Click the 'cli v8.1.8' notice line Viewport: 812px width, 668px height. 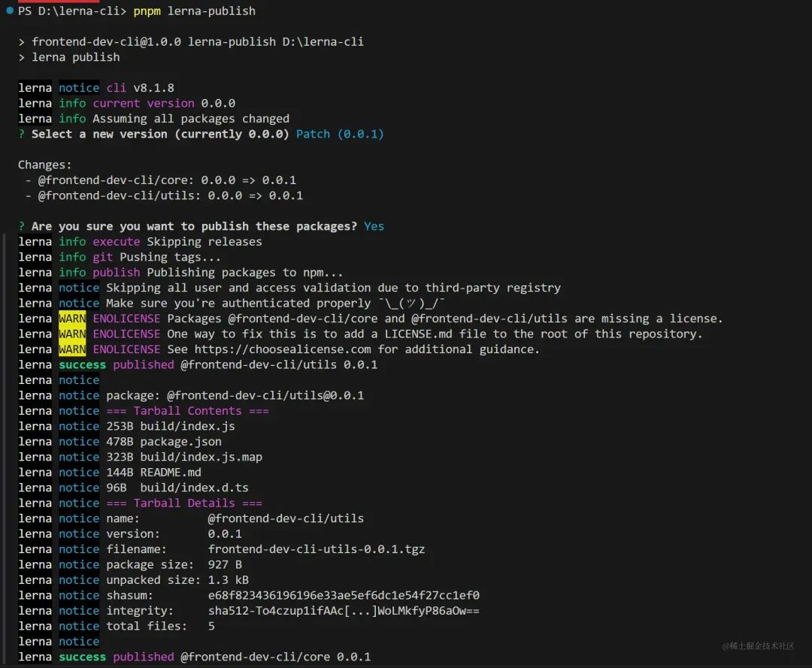pyautogui.click(x=141, y=88)
